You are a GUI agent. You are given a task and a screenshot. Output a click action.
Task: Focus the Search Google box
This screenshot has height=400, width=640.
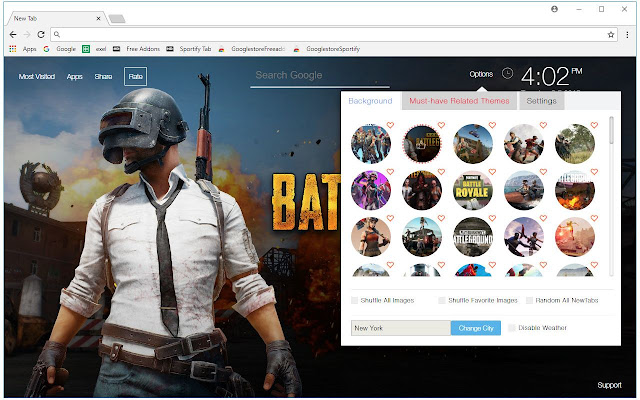(x=320, y=76)
